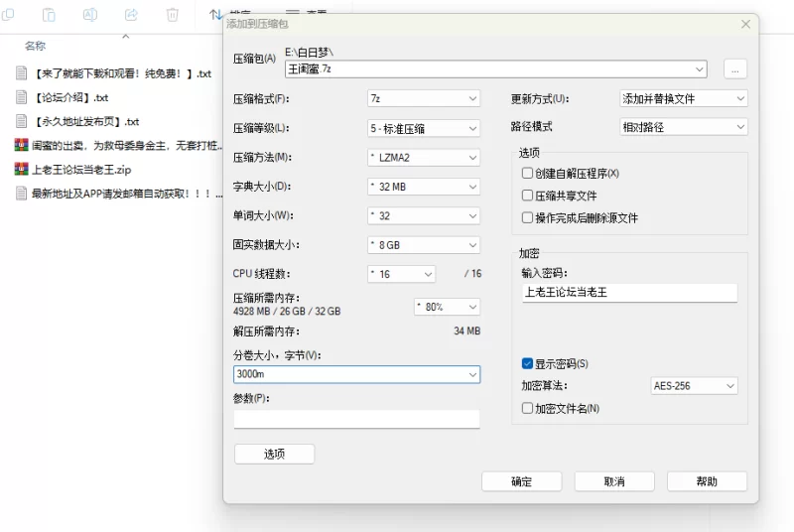Select file icon of 【来了就能下载和观看】.txt
This screenshot has width=794, height=532.
pos(21,72)
